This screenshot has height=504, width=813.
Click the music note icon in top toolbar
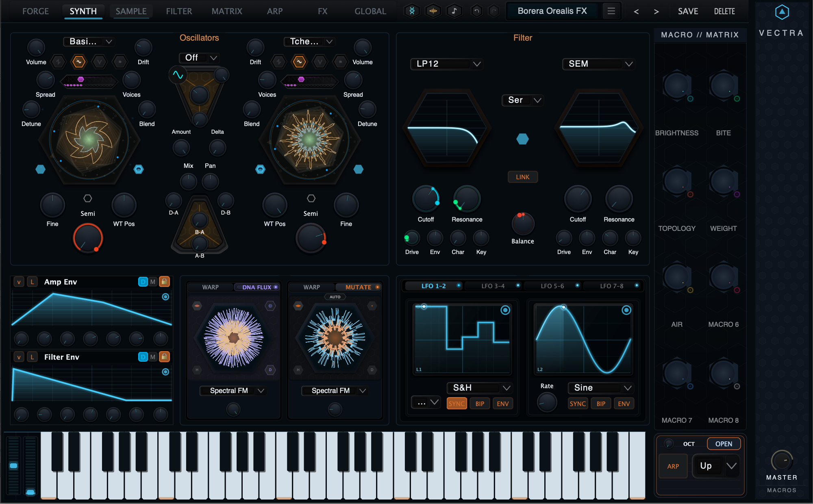(x=454, y=11)
